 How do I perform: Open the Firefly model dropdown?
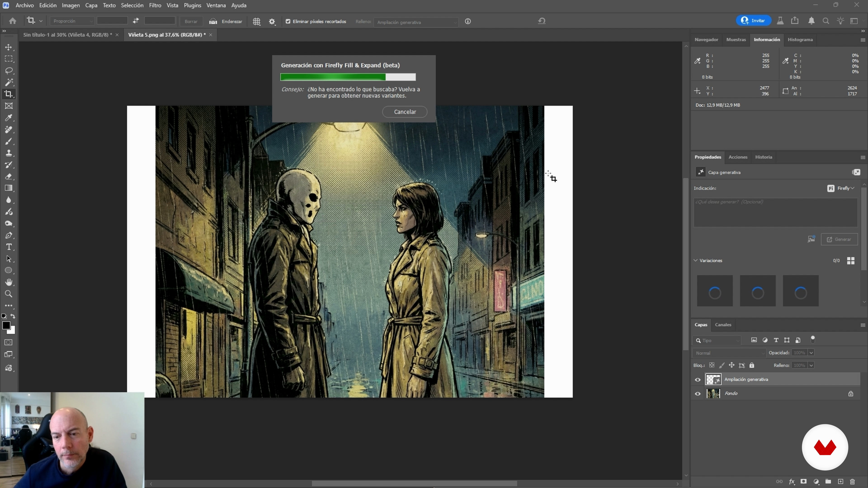pos(841,188)
